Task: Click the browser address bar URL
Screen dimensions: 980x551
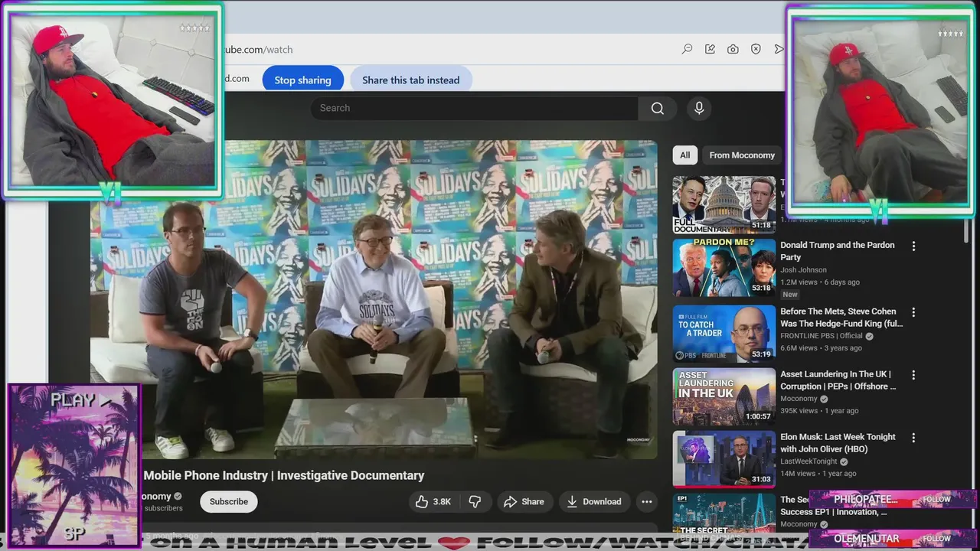Action: point(257,50)
